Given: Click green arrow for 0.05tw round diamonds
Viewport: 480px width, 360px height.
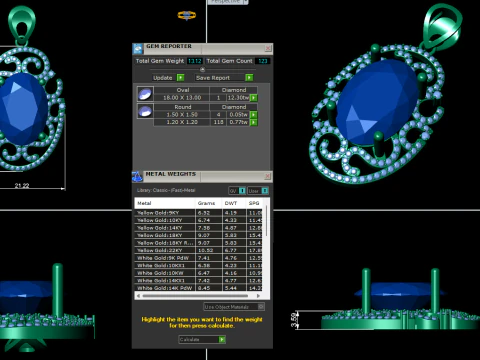Looking at the screenshot, I should click(x=254, y=115).
